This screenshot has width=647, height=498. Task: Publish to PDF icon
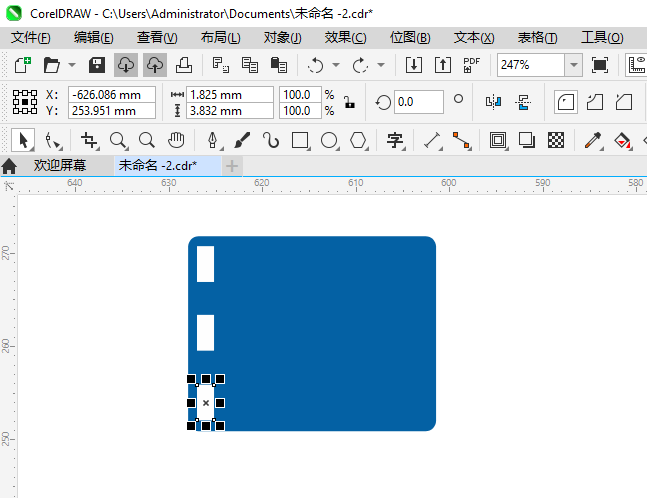471,65
